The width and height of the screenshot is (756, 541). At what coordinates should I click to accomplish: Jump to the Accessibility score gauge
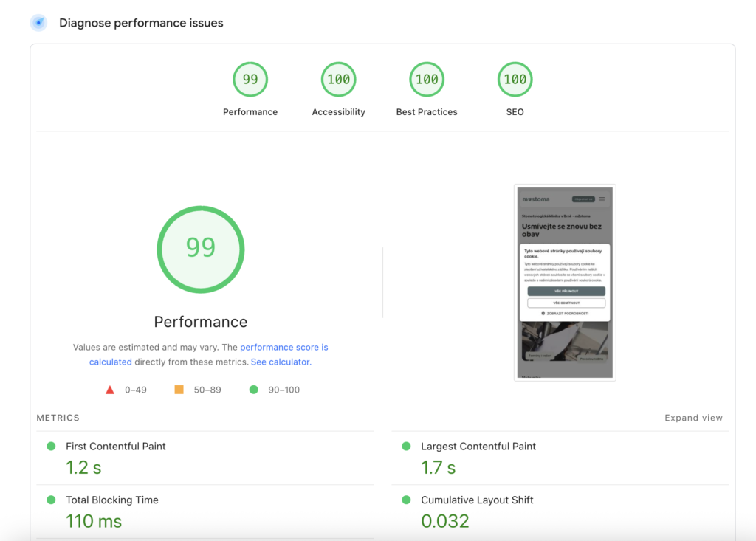338,80
